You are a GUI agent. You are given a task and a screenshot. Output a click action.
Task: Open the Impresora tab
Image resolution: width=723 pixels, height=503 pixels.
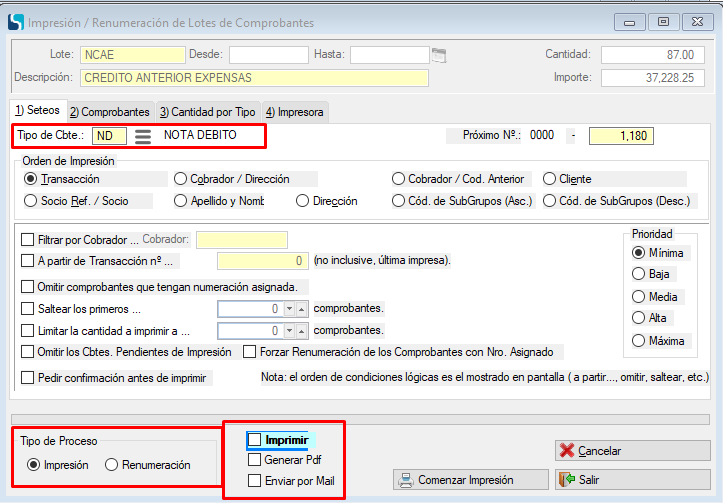pos(295,112)
